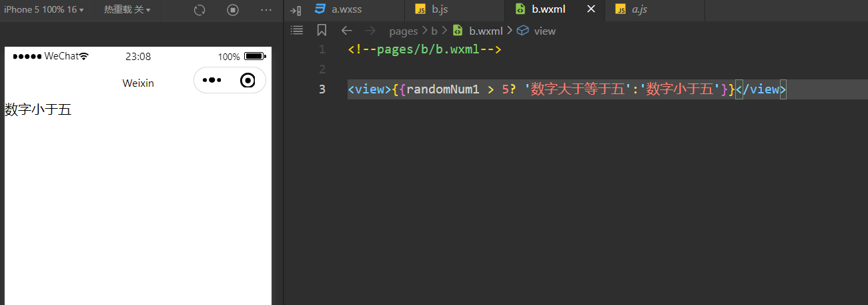This screenshot has width=868, height=305.
Task: Click 'view' in the breadcrumb
Action: [544, 31]
